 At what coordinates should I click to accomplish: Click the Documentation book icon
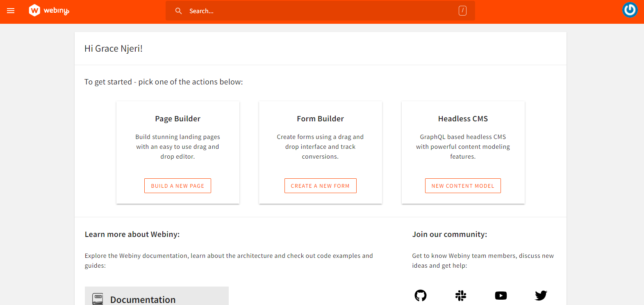98,299
